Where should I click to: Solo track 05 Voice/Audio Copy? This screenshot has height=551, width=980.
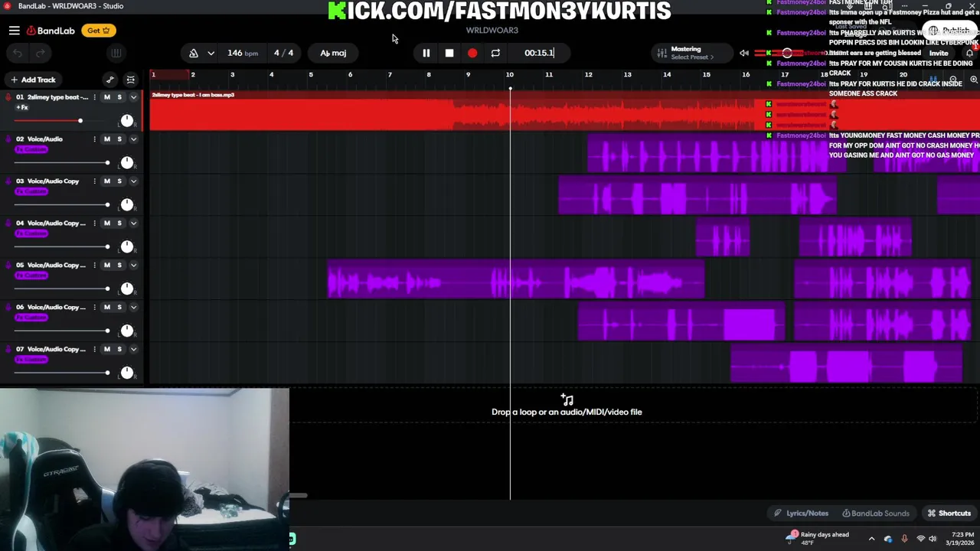(119, 266)
